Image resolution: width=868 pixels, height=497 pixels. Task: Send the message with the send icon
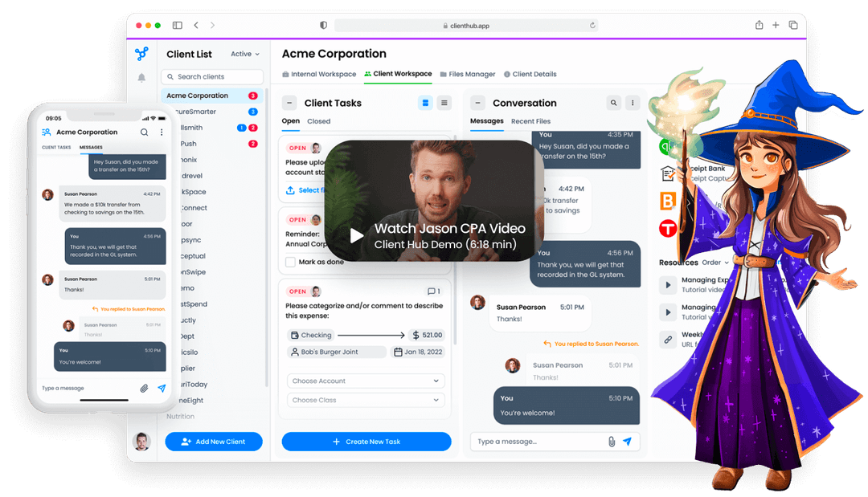(629, 441)
